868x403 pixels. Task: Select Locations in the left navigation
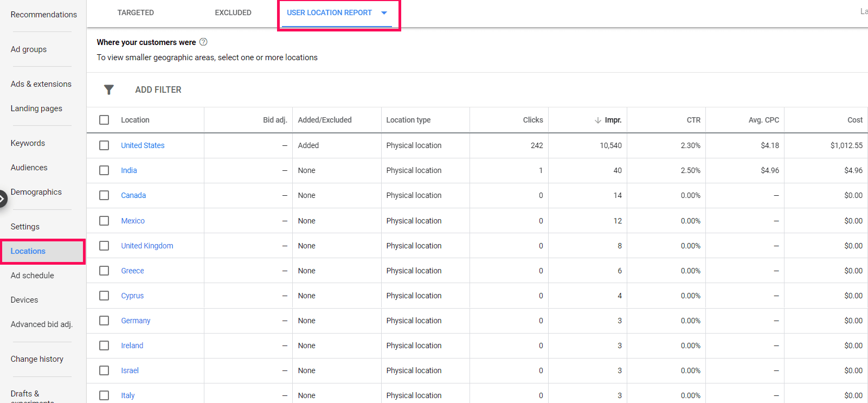pyautogui.click(x=28, y=251)
